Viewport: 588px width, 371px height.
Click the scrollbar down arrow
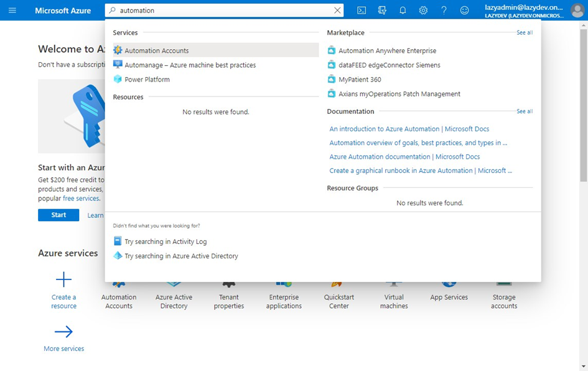(584, 366)
